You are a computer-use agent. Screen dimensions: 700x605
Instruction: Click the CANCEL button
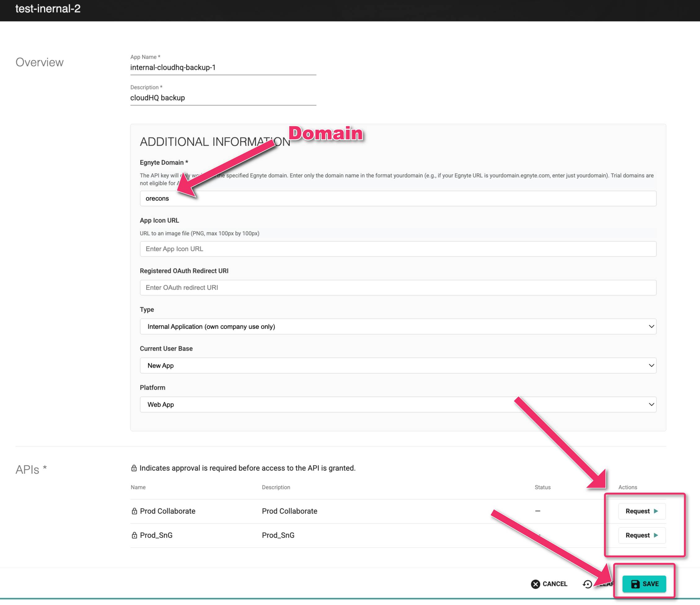[549, 584]
